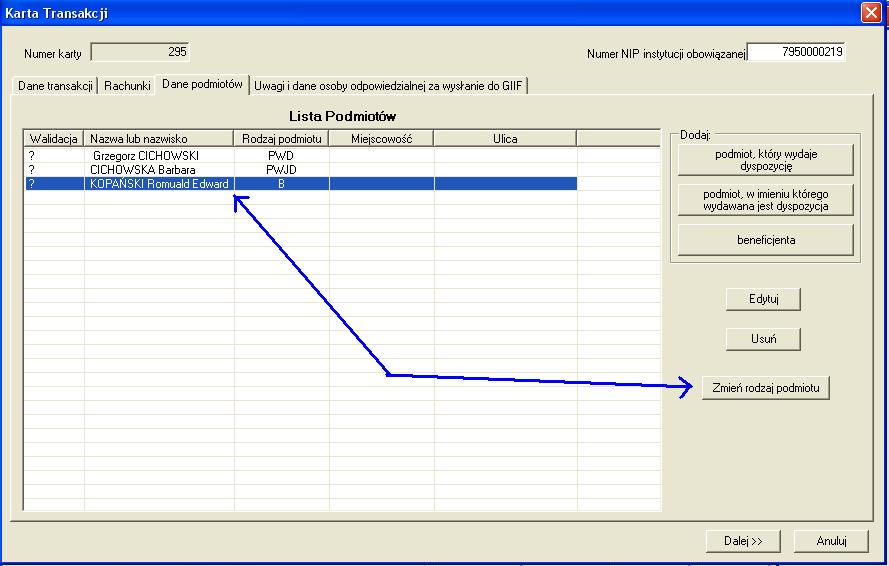Click the PWJD entity type cell
Image resolution: width=889 pixels, height=566 pixels.
pyautogui.click(x=281, y=170)
